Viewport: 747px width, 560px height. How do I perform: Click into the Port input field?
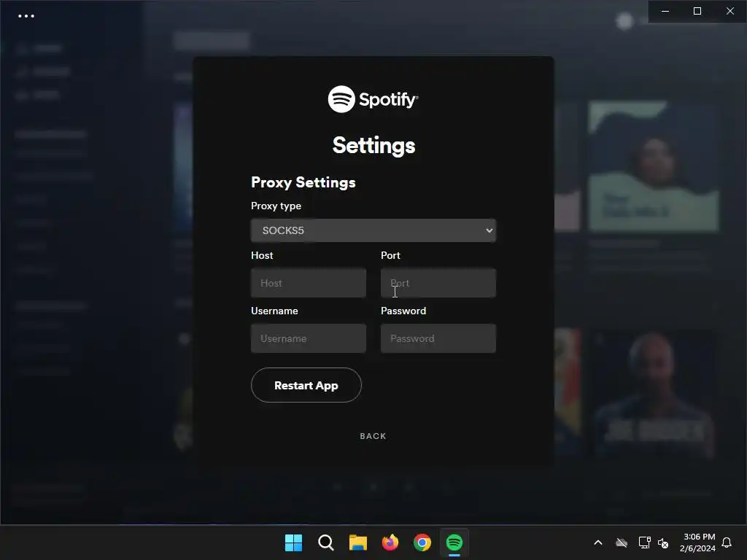pos(438,283)
